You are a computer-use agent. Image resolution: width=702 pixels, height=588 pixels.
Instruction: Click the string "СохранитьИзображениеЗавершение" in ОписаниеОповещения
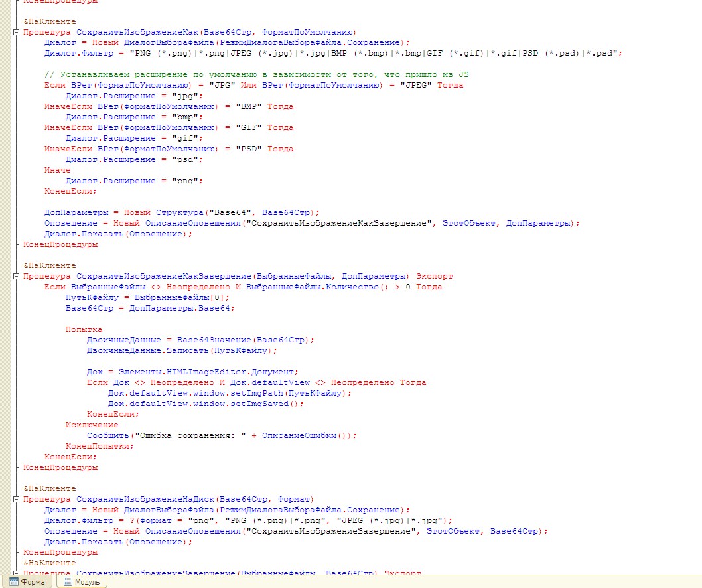tap(331, 532)
